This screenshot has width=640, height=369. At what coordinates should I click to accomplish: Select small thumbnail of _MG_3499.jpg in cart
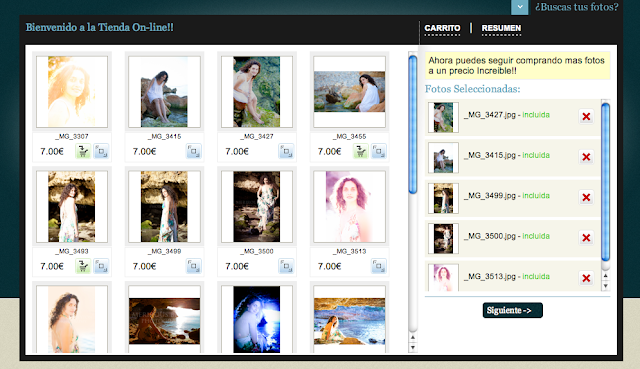[x=443, y=198]
